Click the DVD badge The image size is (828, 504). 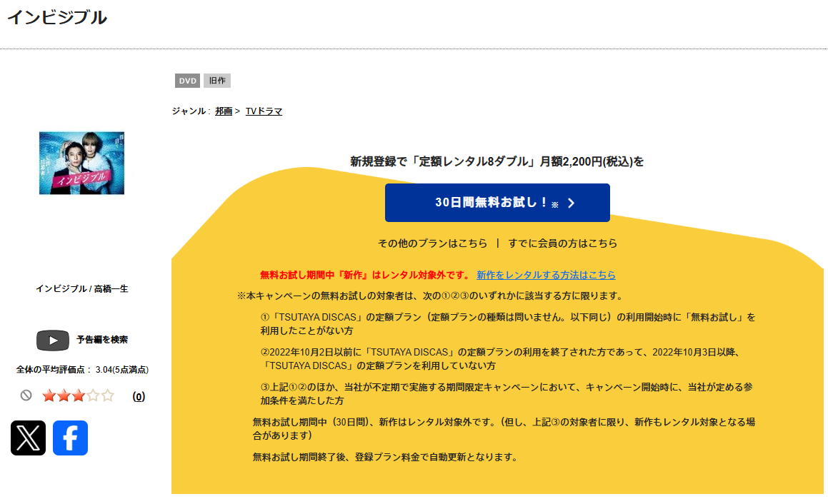pyautogui.click(x=187, y=81)
